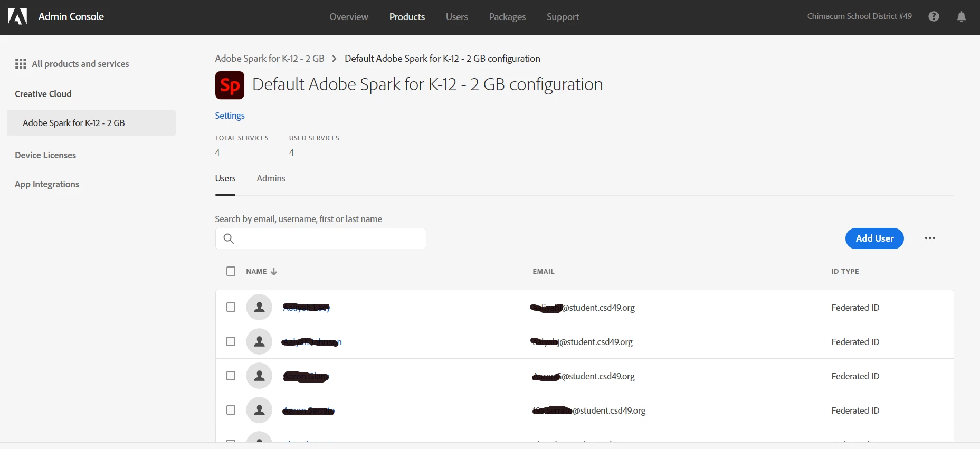This screenshot has width=980, height=449.
Task: Click the all products grid icon
Action: [21, 64]
